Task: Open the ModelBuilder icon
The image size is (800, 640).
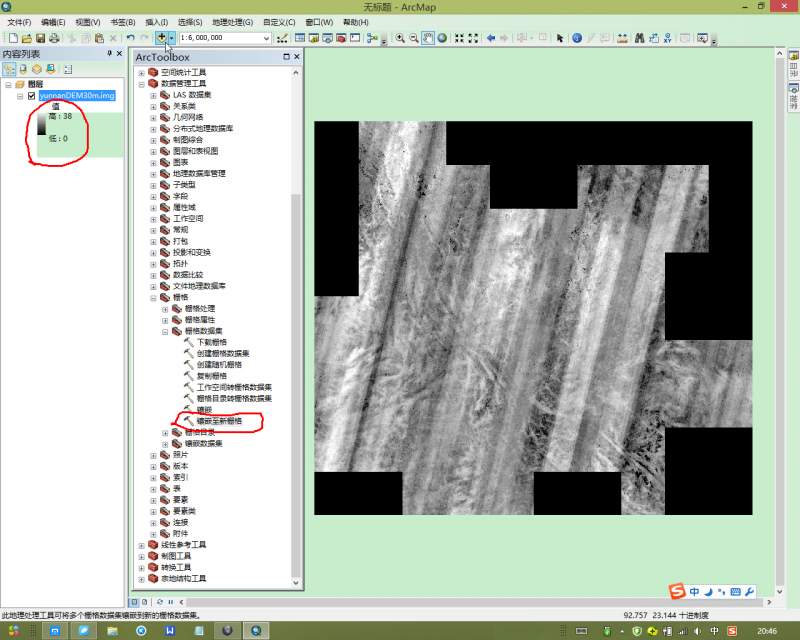Action: point(372,38)
